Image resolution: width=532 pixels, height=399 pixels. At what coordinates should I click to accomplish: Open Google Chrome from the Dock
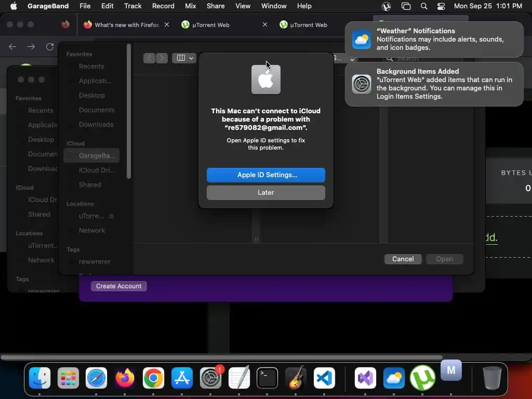click(153, 378)
